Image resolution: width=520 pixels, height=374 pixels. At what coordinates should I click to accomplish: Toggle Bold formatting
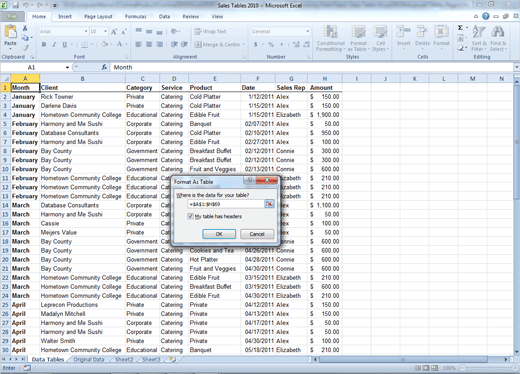click(x=44, y=44)
